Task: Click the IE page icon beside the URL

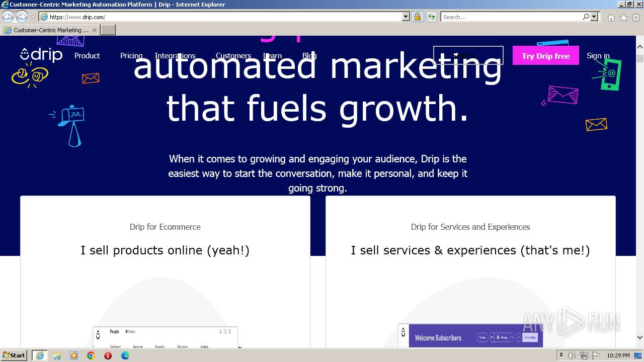Action: [x=44, y=17]
